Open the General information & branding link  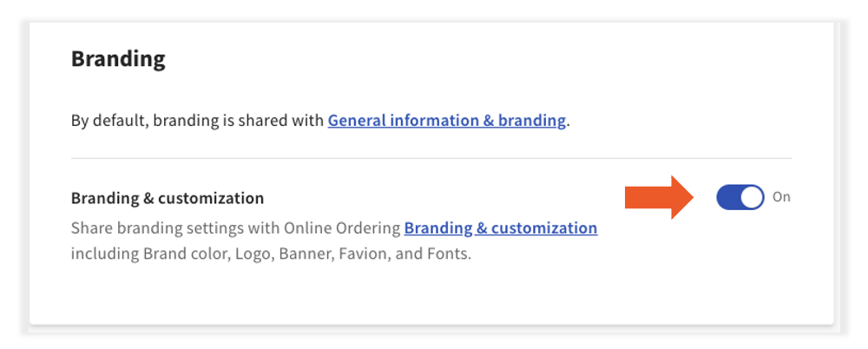click(446, 121)
